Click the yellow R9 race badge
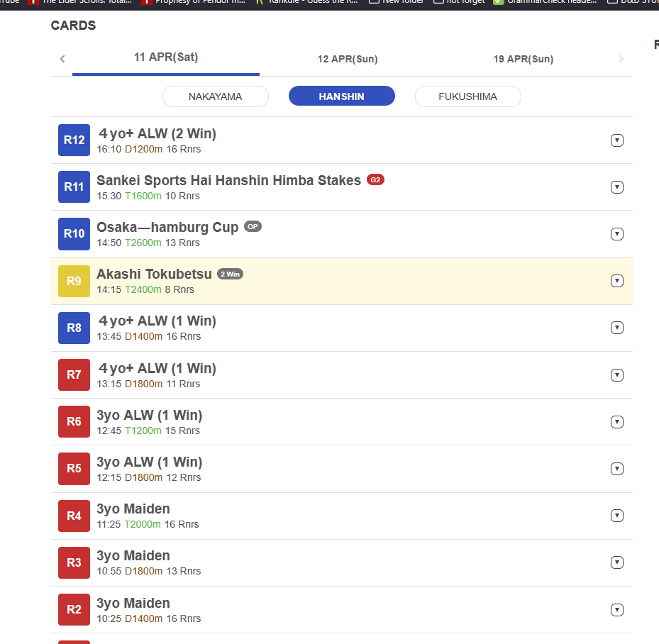Image resolution: width=659 pixels, height=644 pixels. [74, 281]
